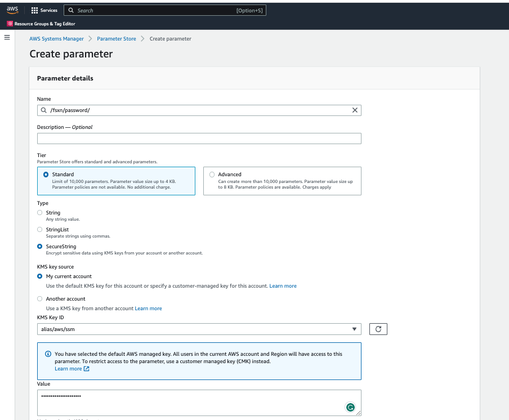The height and width of the screenshot is (420, 509).
Task: Go to AWS Systems Manager breadcrumb
Action: (56, 39)
